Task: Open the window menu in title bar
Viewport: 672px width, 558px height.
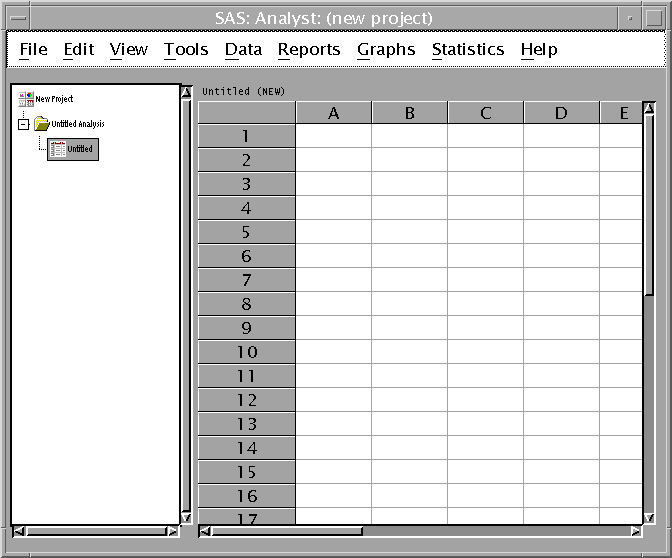Action: tap(19, 18)
